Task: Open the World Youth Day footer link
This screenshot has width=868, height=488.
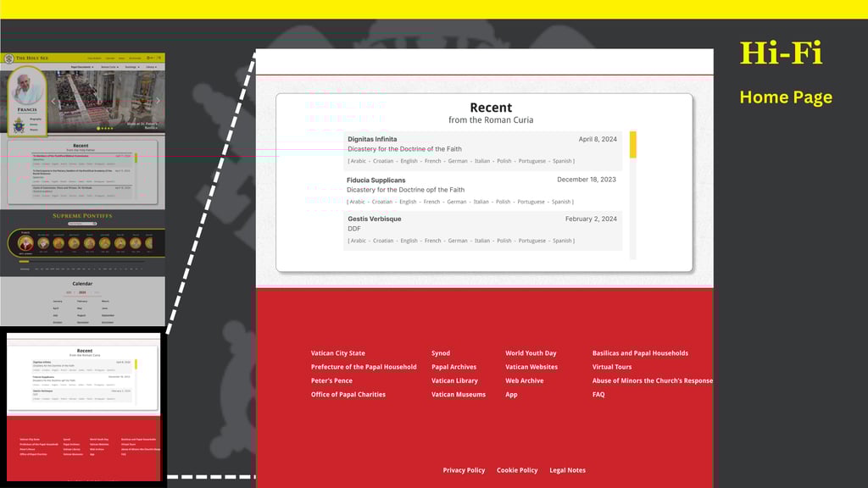Action: tap(531, 353)
